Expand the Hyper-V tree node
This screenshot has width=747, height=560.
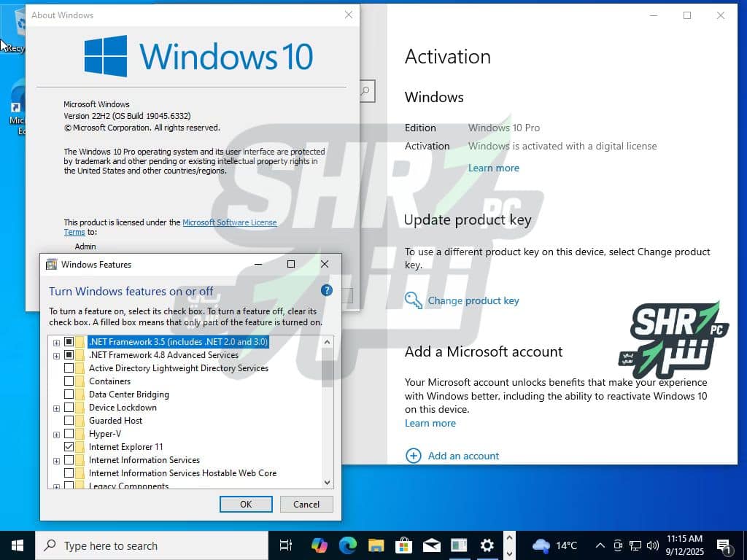coord(56,435)
